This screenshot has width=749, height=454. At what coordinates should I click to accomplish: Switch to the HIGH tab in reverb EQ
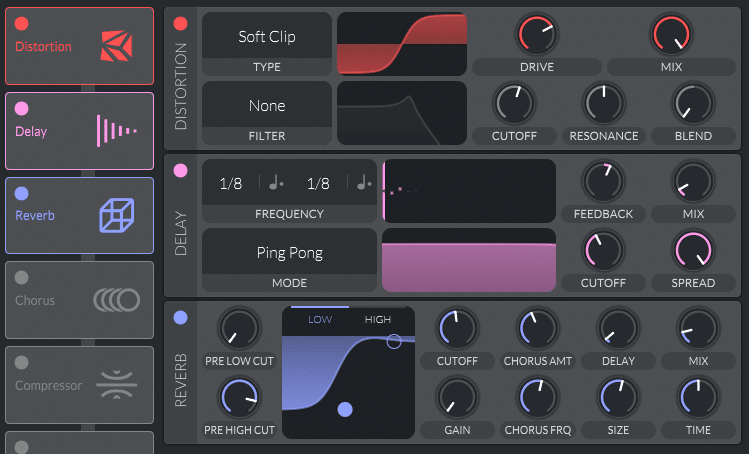378,319
